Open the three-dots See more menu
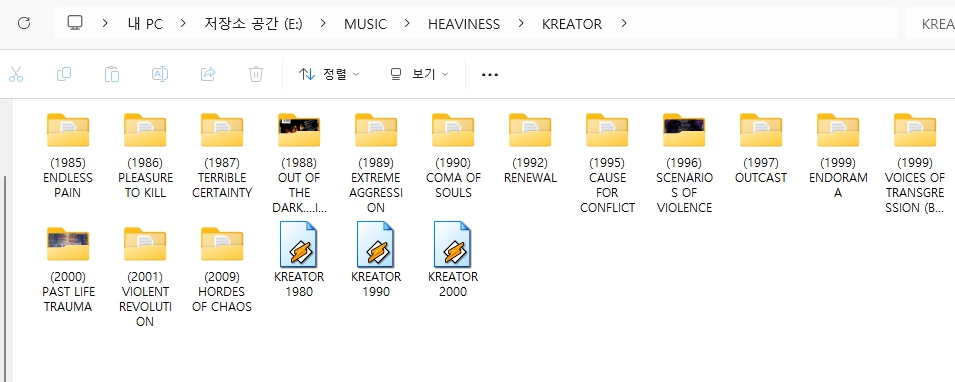 [x=490, y=74]
